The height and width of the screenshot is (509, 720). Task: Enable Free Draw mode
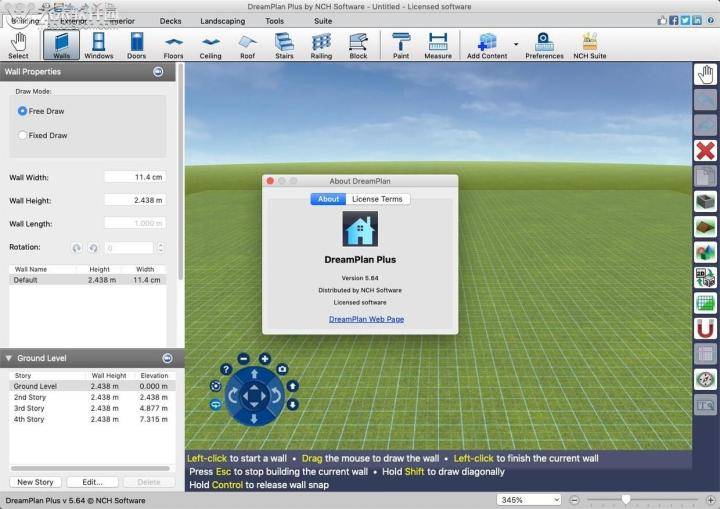[x=23, y=111]
